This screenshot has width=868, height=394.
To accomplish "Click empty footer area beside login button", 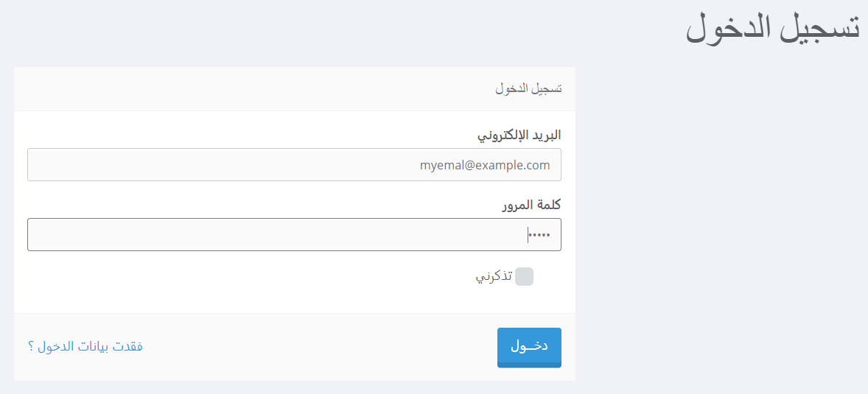I will coord(317,348).
